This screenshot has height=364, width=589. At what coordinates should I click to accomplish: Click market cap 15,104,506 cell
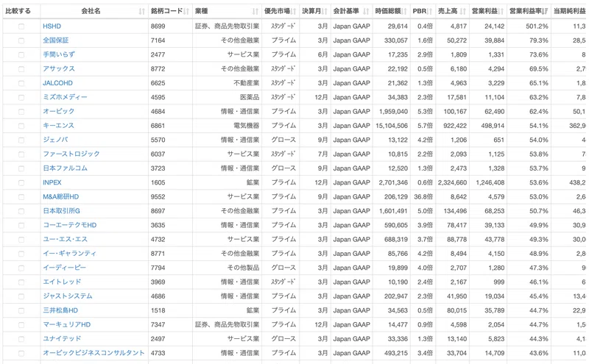tap(392, 126)
